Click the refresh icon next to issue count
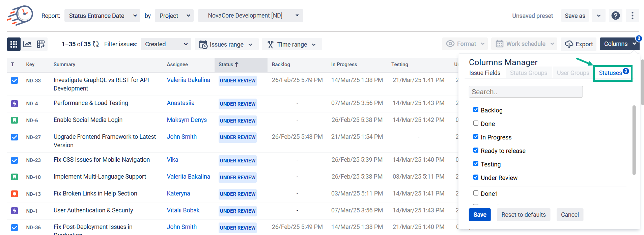The height and width of the screenshot is (235, 644). coord(96,44)
